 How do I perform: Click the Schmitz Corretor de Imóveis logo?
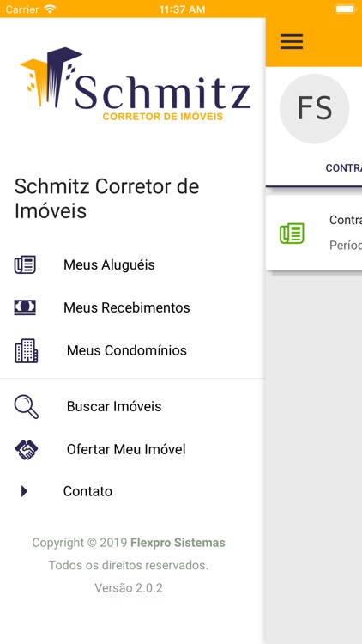135,85
